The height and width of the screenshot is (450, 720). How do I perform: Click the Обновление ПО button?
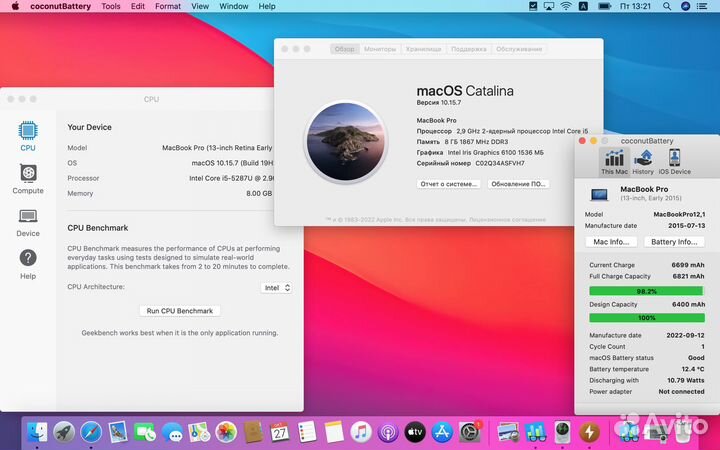point(518,184)
